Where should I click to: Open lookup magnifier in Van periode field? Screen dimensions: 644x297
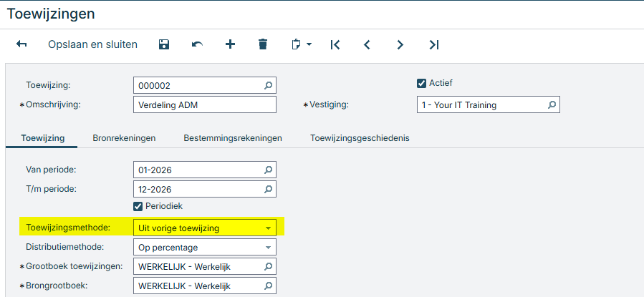tap(268, 170)
